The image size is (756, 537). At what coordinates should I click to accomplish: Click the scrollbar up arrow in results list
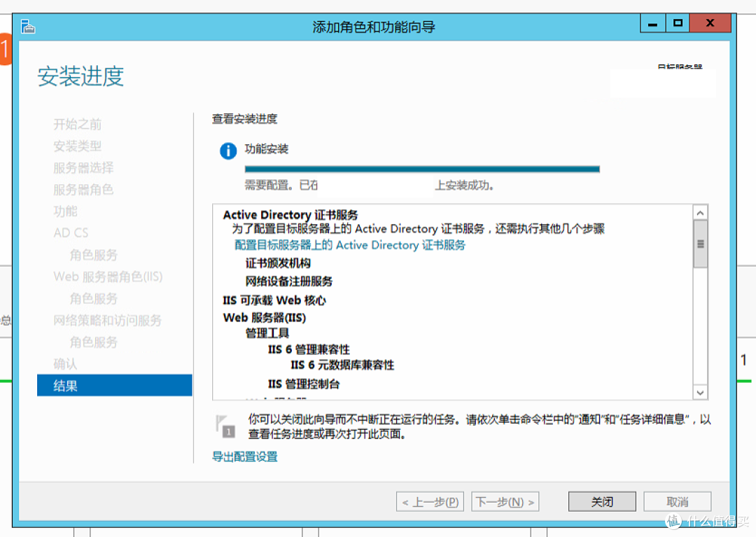click(x=700, y=211)
